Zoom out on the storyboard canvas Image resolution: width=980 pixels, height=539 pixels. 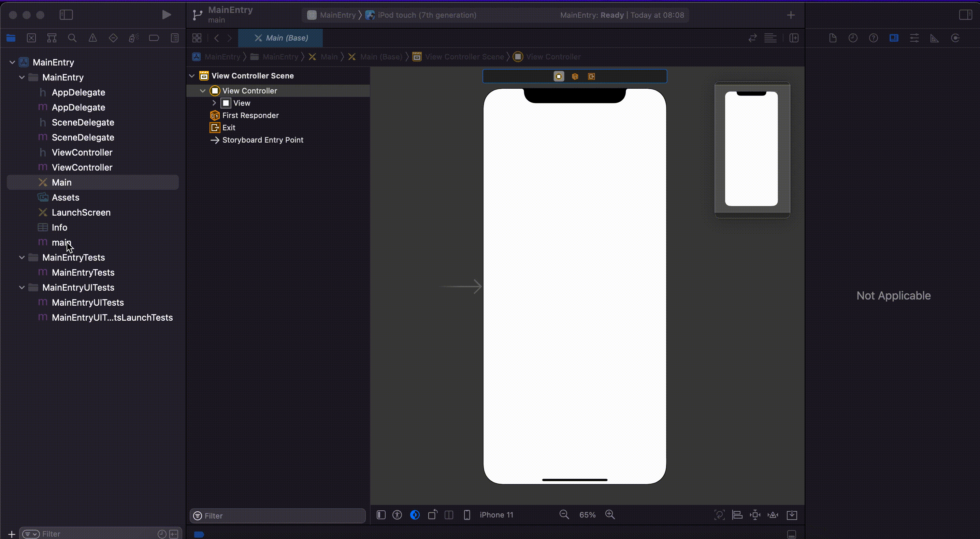coord(564,515)
